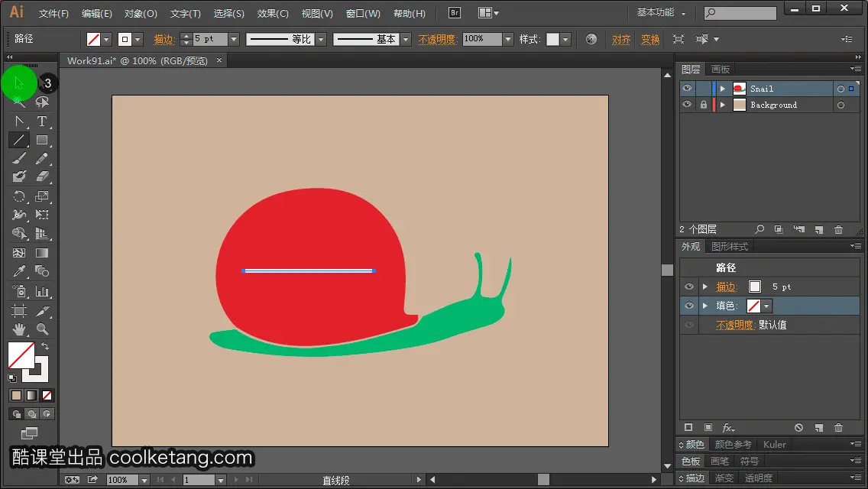Select the Lasso tool
The image size is (868, 489).
[x=42, y=102]
